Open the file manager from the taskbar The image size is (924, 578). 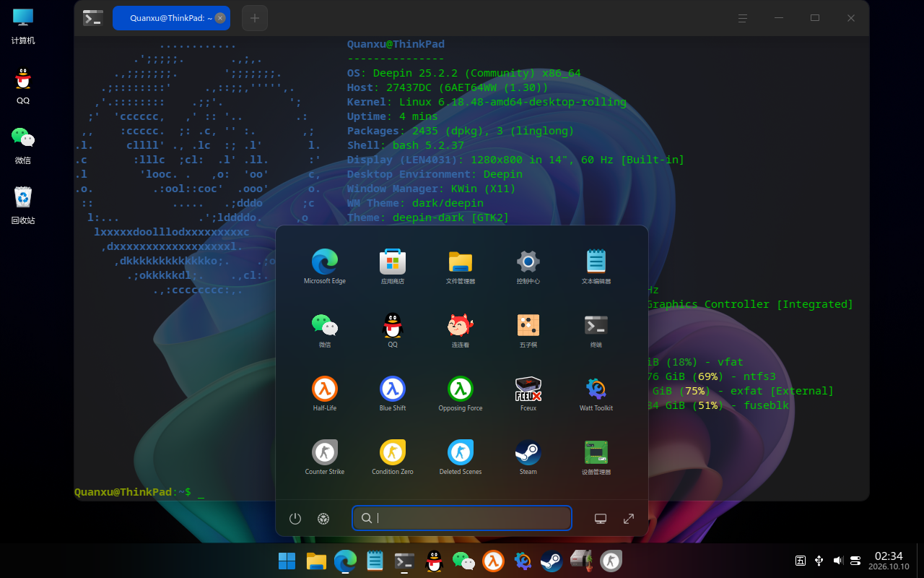point(316,561)
